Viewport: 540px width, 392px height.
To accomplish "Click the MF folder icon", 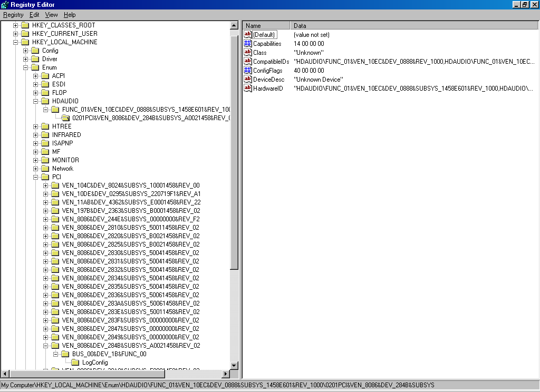I will (x=45, y=151).
